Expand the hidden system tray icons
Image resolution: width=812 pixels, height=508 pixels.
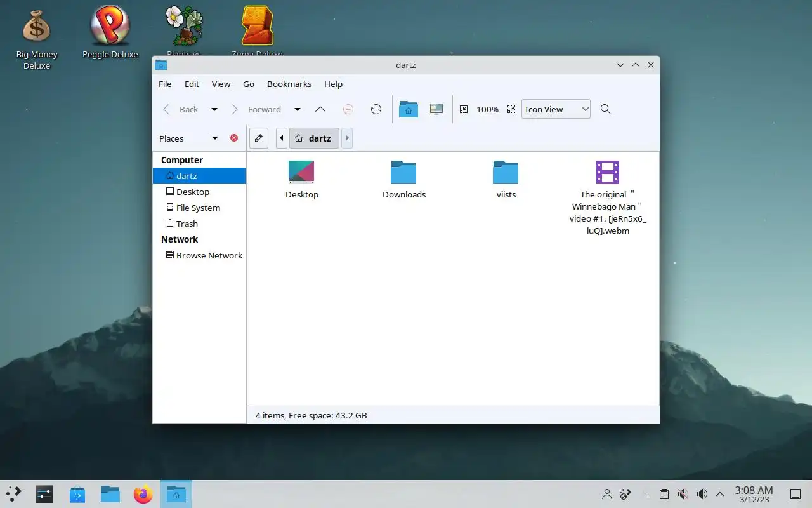(x=720, y=494)
